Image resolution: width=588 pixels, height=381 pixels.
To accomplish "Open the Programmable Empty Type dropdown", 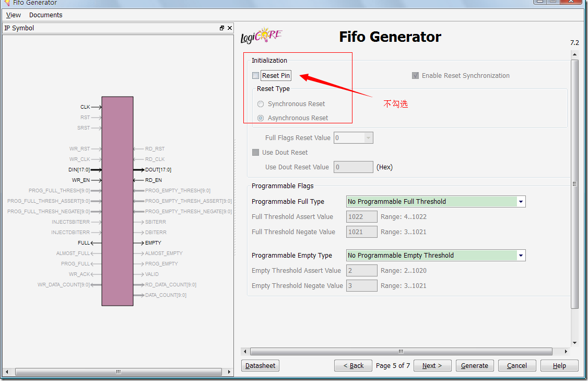I will [x=521, y=256].
